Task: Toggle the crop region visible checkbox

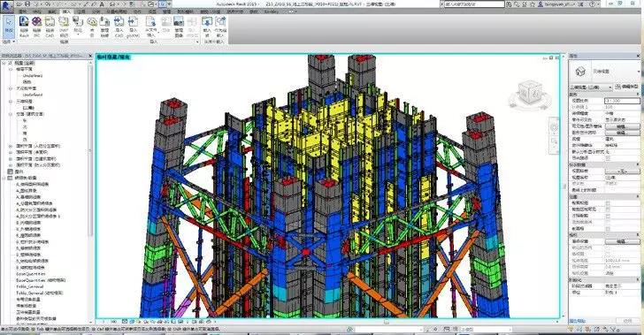Action: 608,209
